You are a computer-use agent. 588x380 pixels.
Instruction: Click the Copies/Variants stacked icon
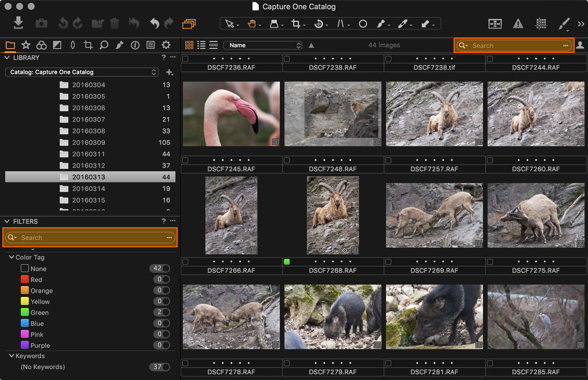189,24
